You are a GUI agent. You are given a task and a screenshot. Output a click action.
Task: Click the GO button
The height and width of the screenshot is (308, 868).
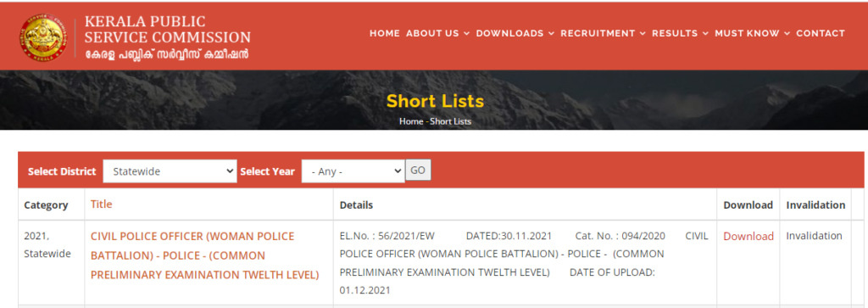click(418, 170)
